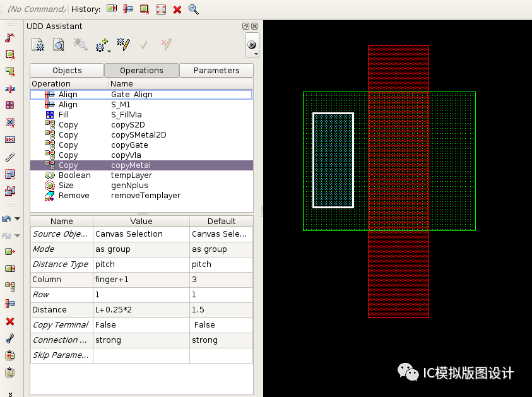Select the four-square array tool
532x397 pixels.
coord(10,105)
